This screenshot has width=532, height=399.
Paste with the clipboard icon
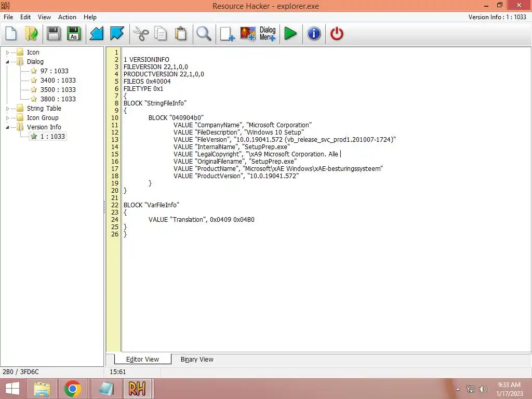click(181, 34)
